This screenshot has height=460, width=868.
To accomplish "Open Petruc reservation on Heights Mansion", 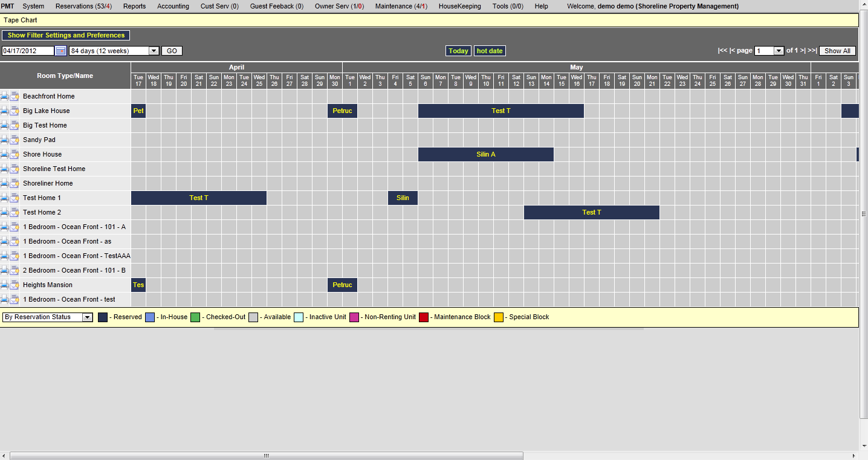I will pyautogui.click(x=342, y=285).
